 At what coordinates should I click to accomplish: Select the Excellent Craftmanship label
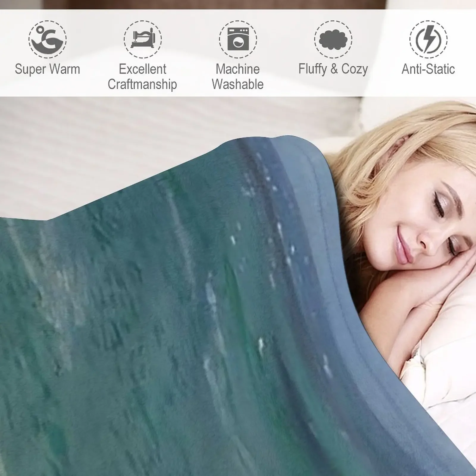pyautogui.click(x=143, y=77)
